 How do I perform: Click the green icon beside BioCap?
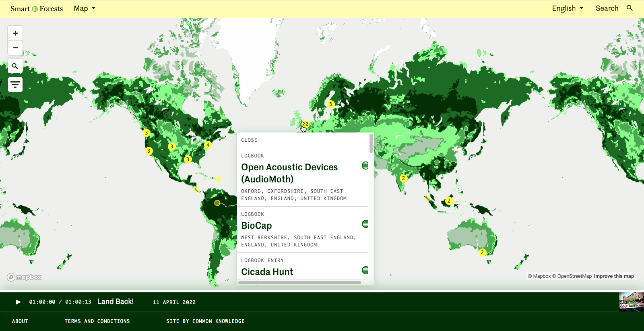click(365, 224)
